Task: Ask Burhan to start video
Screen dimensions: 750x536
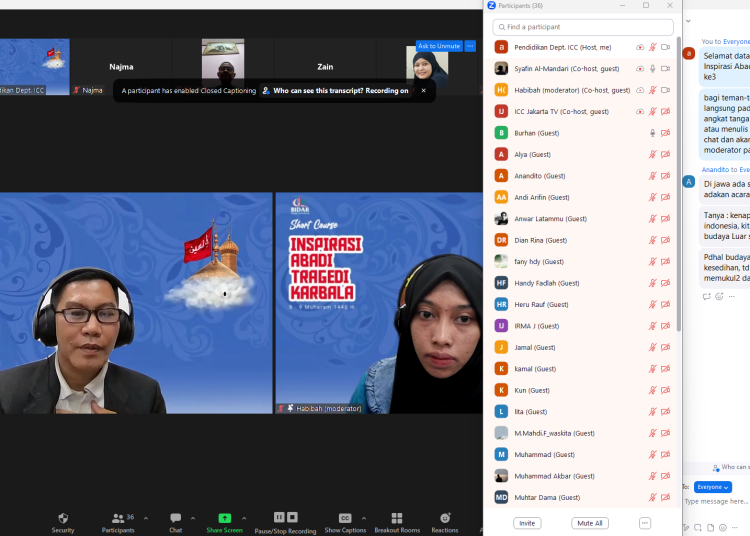Action: coord(665,133)
